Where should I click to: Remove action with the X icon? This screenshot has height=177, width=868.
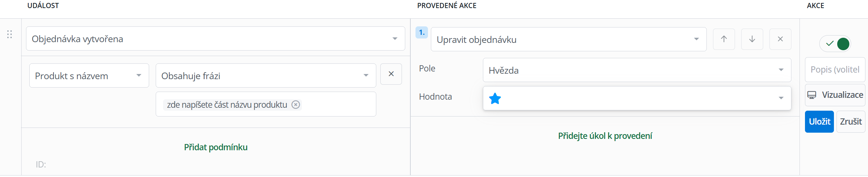click(x=780, y=39)
